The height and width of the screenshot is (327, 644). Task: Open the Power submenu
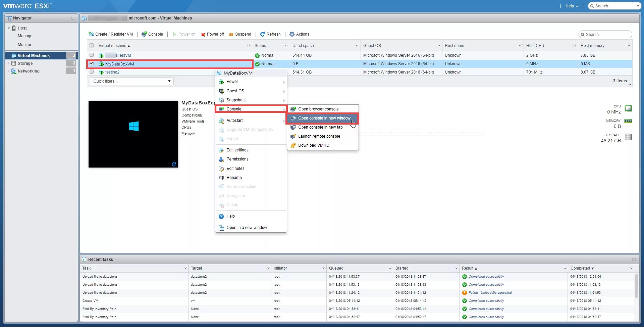coord(251,82)
